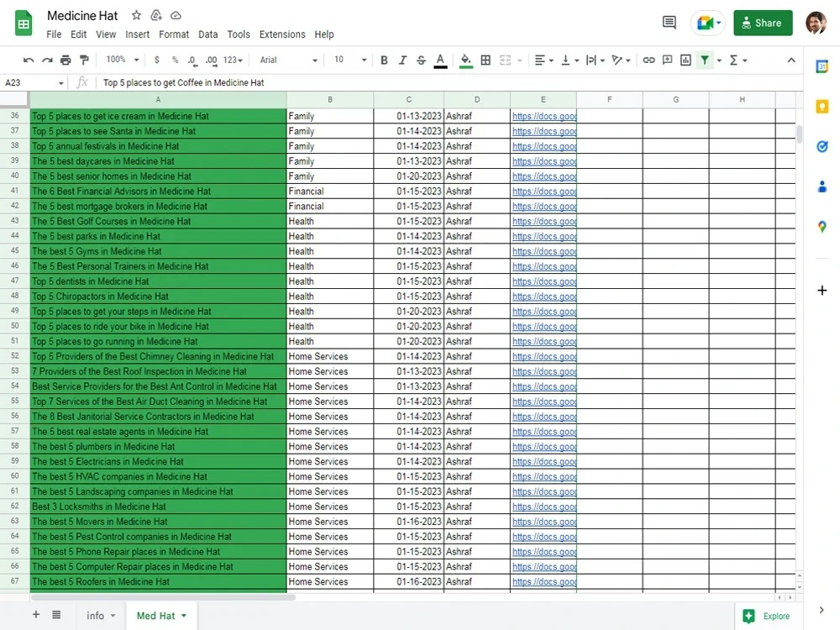Click the formula bar input
Viewport: 840px width, 630px height.
coord(450,82)
